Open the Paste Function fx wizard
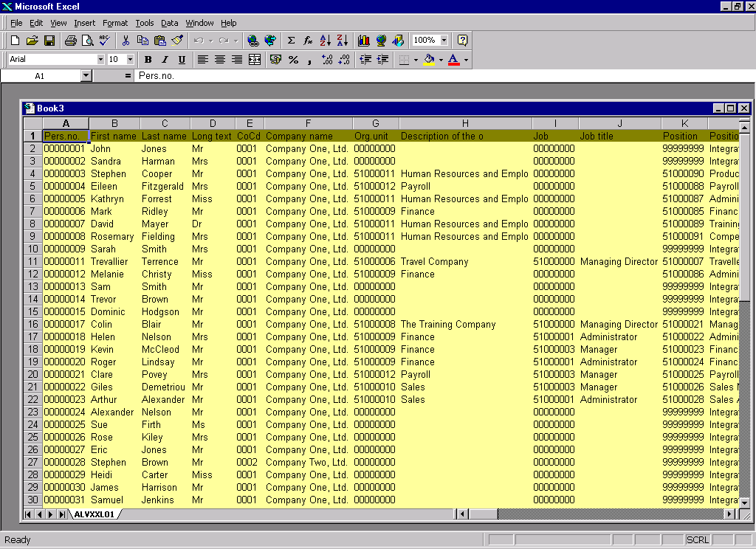 click(x=308, y=41)
